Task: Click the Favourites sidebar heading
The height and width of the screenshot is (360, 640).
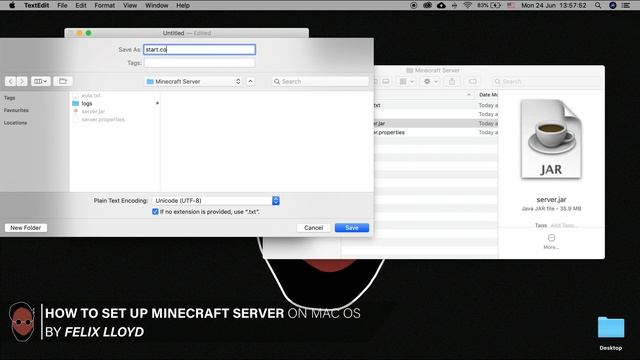Action: tap(16, 110)
